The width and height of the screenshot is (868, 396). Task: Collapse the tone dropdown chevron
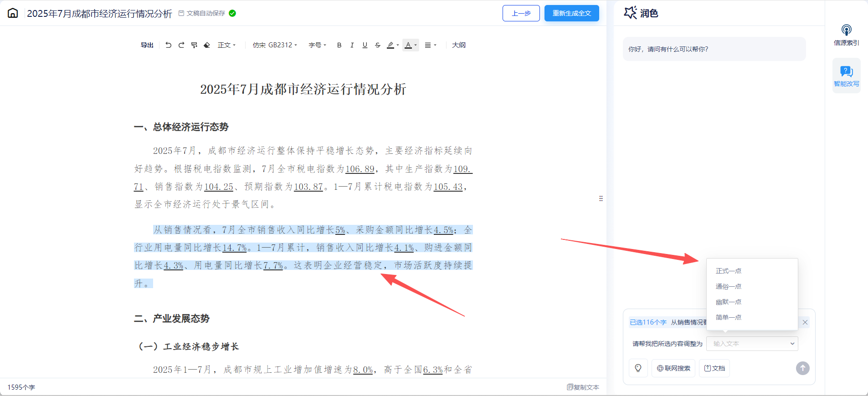tap(792, 344)
